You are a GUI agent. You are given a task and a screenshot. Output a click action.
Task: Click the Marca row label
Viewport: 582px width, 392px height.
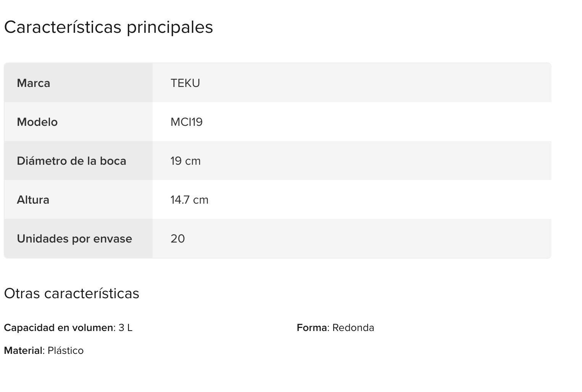point(34,83)
